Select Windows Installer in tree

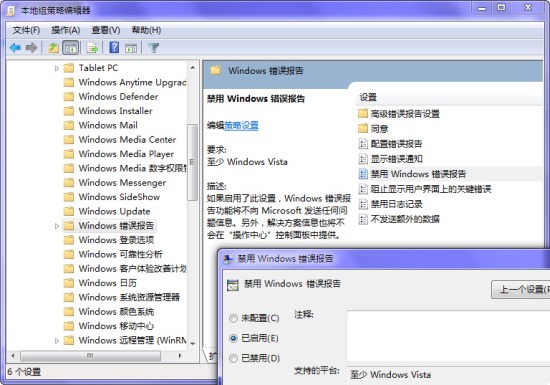pos(115,111)
